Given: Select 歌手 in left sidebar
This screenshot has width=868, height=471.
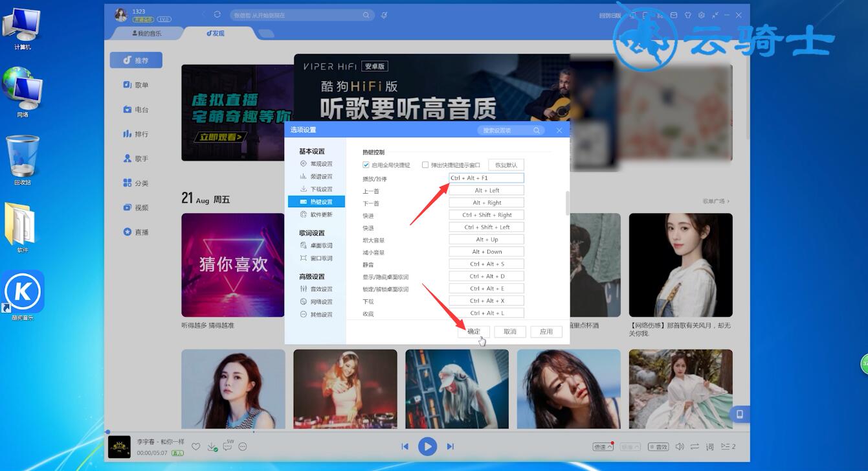Looking at the screenshot, I should pos(136,159).
